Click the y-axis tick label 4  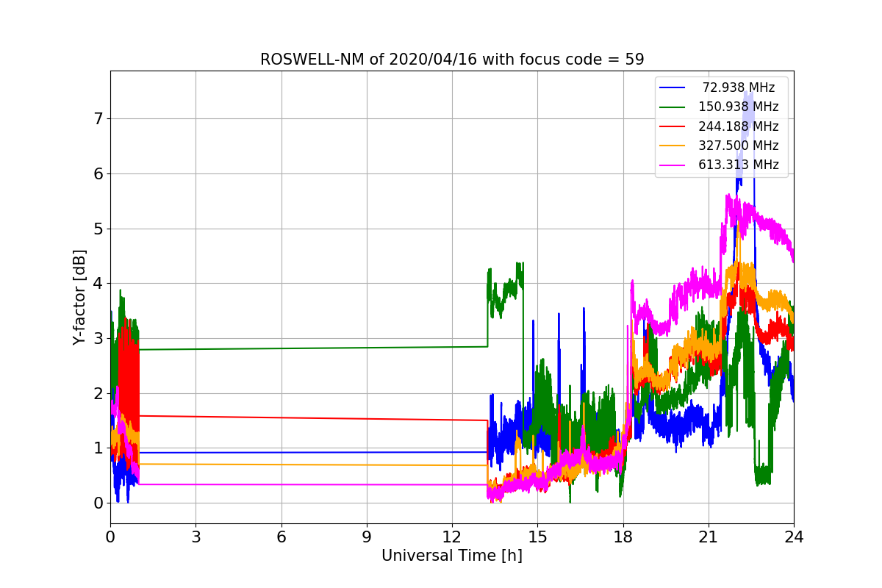pos(98,284)
